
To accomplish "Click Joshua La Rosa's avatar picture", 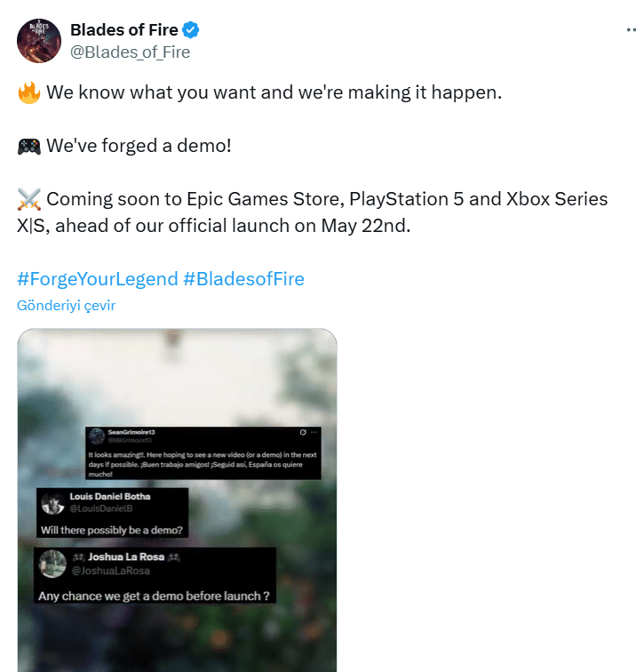I will coord(52,564).
